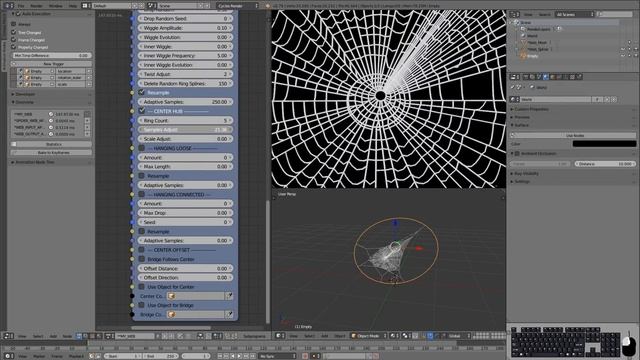The image size is (640, 360).
Task: Open the All Scenes outliner display dropdown
Action: click(575, 14)
